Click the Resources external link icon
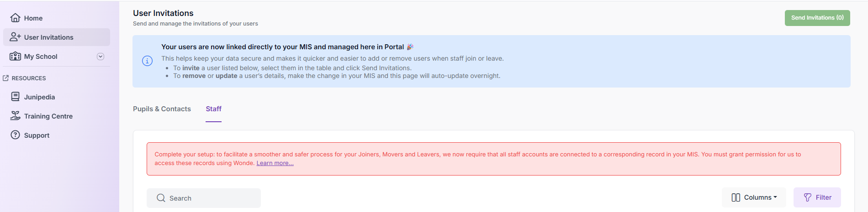 (6, 78)
